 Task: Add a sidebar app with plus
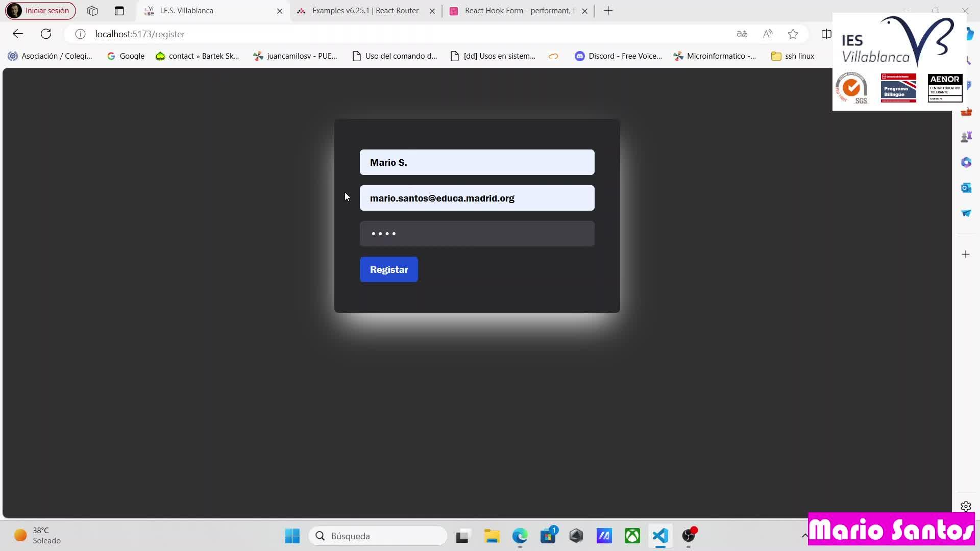pyautogui.click(x=966, y=254)
